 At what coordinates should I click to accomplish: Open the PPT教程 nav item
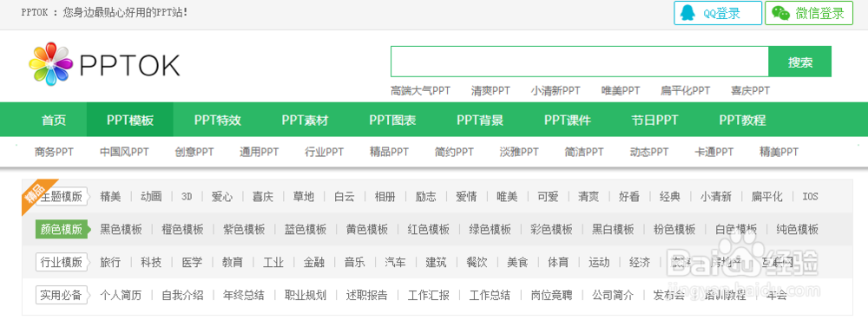click(x=742, y=120)
